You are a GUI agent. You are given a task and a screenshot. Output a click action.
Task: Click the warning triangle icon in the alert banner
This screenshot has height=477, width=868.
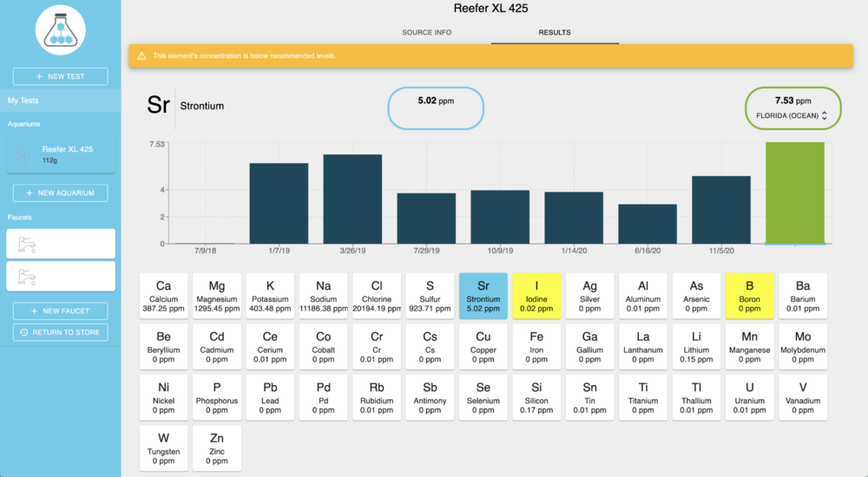(141, 56)
